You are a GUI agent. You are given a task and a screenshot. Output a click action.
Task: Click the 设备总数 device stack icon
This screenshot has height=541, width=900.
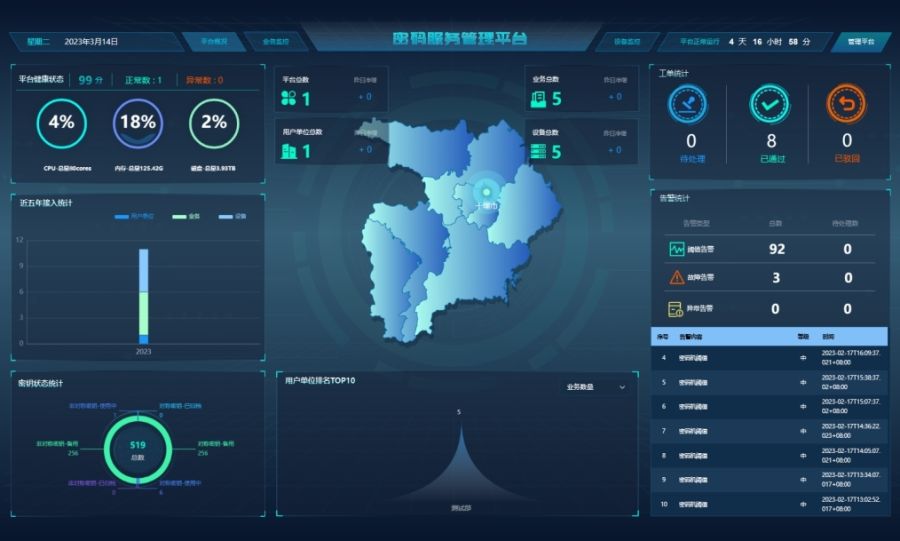tap(538, 151)
